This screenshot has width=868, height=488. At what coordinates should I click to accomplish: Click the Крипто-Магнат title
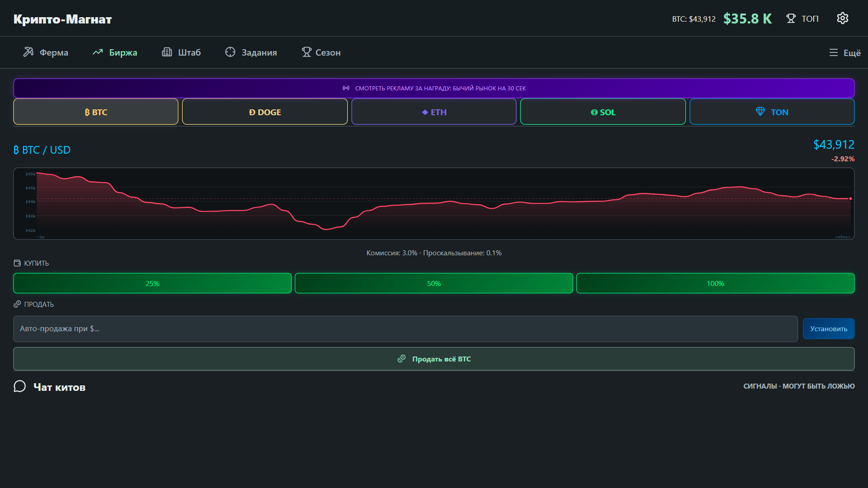pyautogui.click(x=62, y=19)
